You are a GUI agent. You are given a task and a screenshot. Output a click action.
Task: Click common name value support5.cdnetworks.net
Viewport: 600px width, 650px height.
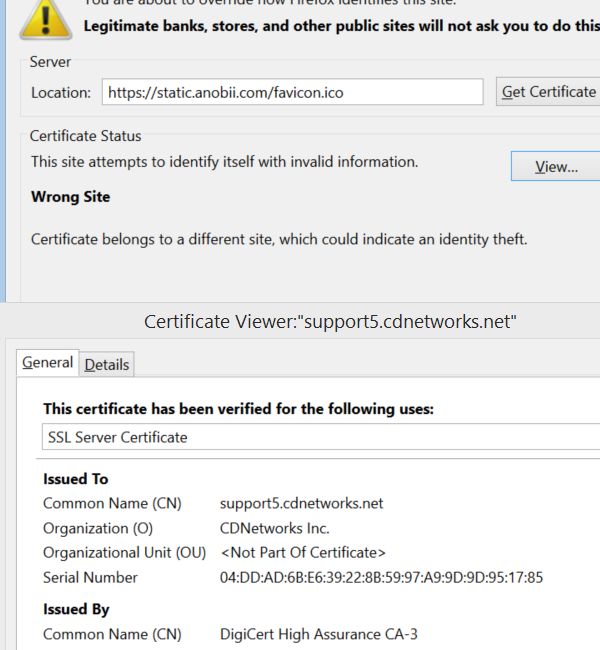tap(301, 503)
